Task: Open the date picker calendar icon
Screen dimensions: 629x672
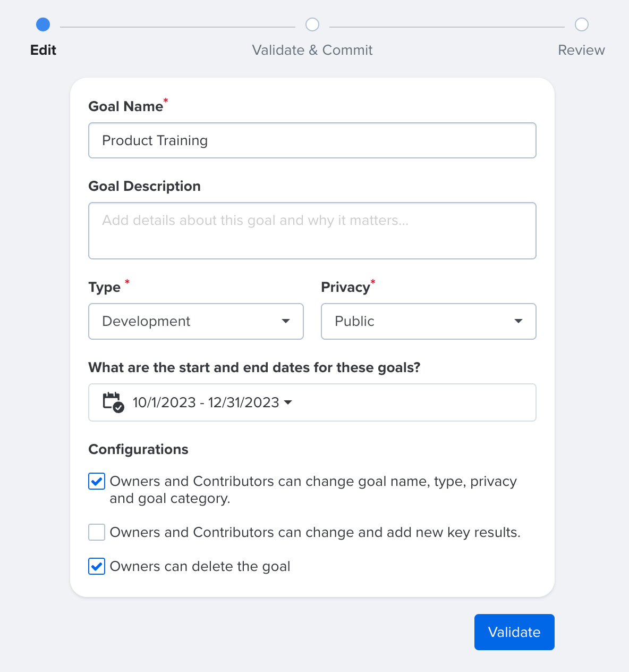Action: tap(112, 402)
